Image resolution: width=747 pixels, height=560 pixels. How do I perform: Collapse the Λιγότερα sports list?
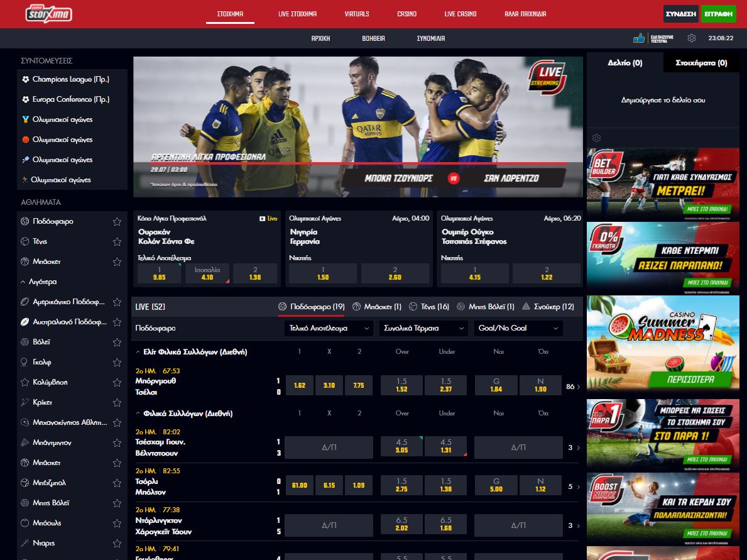pyautogui.click(x=39, y=282)
